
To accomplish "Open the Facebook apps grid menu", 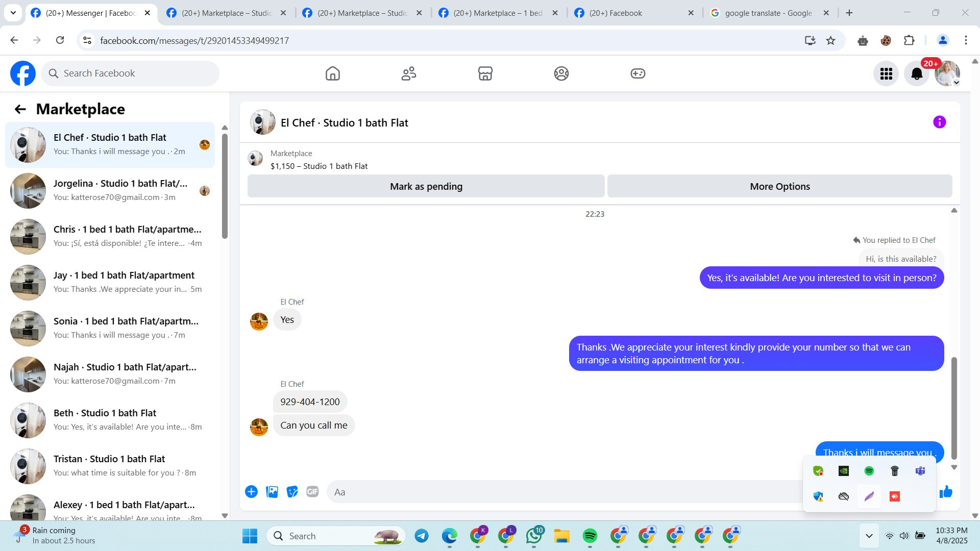I will [x=886, y=74].
